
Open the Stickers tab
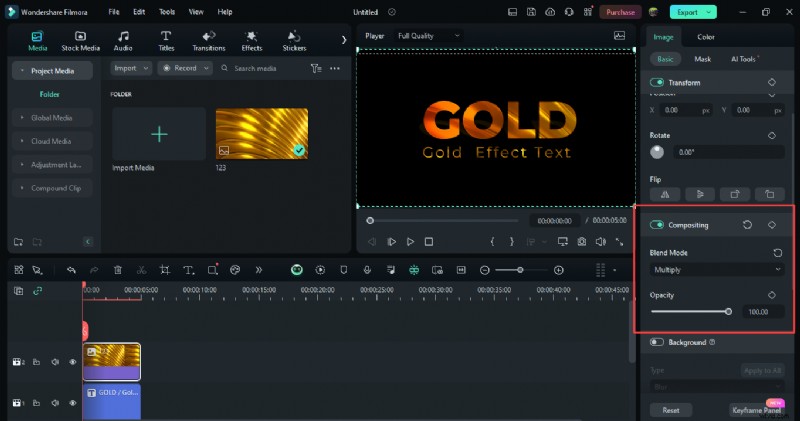[x=294, y=41]
